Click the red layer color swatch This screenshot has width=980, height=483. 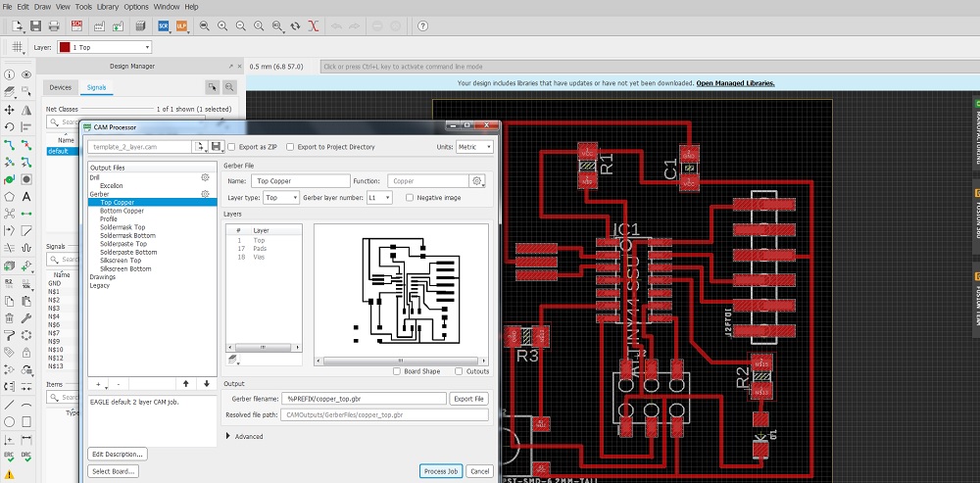pos(65,47)
